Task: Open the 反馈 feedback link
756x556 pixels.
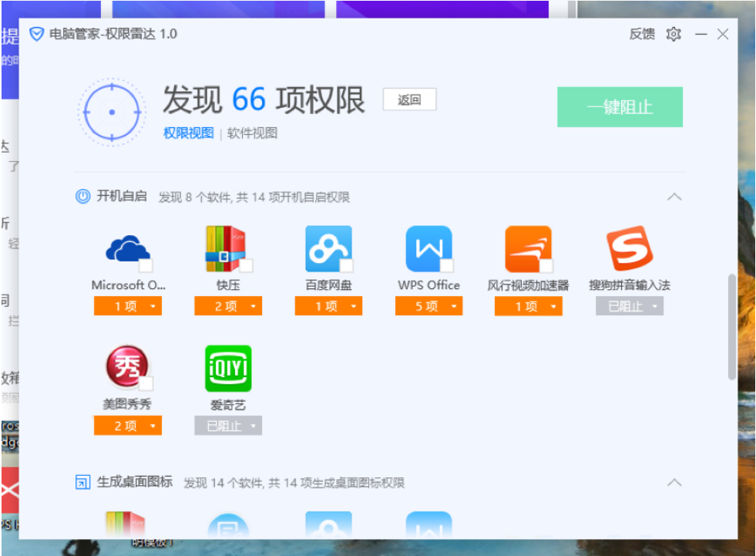Action: point(642,34)
